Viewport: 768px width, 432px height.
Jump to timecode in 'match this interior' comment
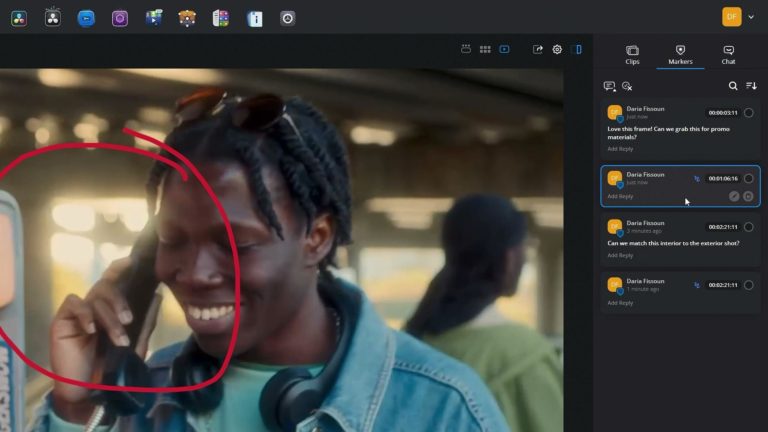[723, 227]
